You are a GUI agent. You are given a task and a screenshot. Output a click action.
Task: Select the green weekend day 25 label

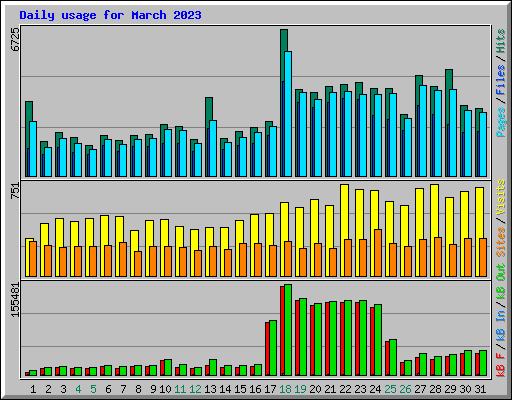click(390, 389)
